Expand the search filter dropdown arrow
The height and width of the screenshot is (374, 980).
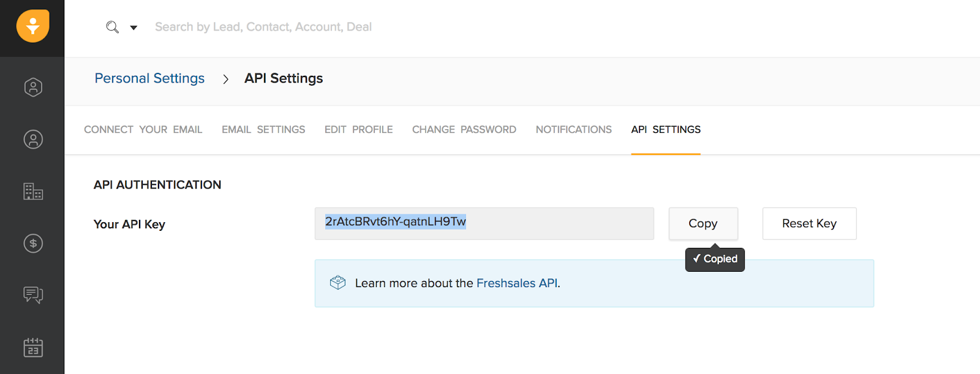(134, 28)
